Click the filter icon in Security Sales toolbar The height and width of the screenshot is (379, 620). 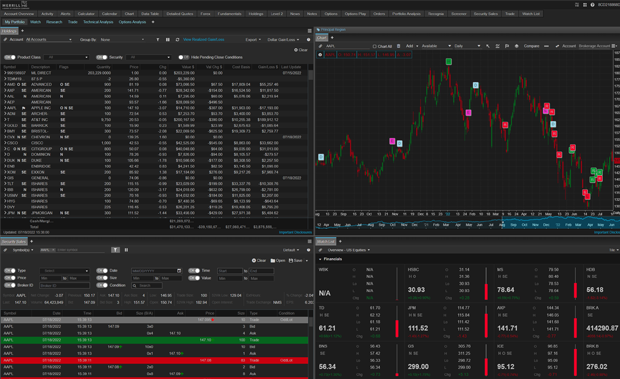click(115, 250)
